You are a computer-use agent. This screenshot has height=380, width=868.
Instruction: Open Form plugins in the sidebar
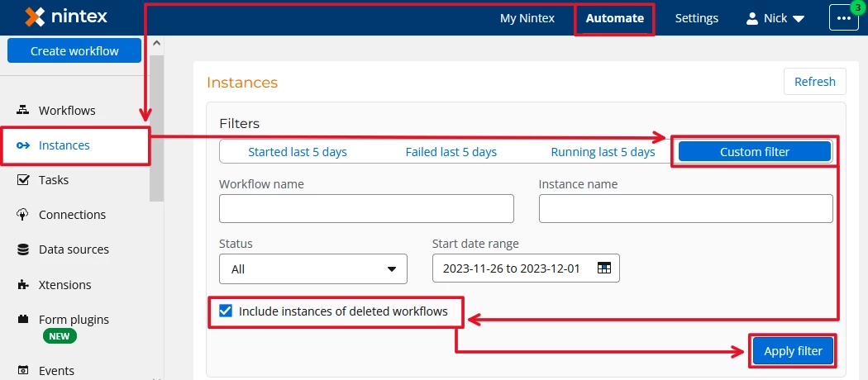(74, 320)
